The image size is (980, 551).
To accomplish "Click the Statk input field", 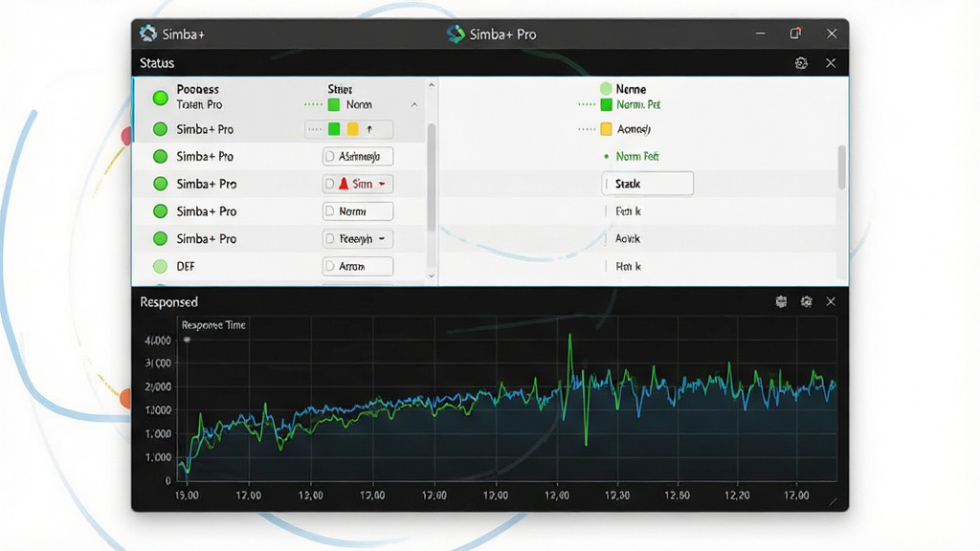I will tap(648, 184).
